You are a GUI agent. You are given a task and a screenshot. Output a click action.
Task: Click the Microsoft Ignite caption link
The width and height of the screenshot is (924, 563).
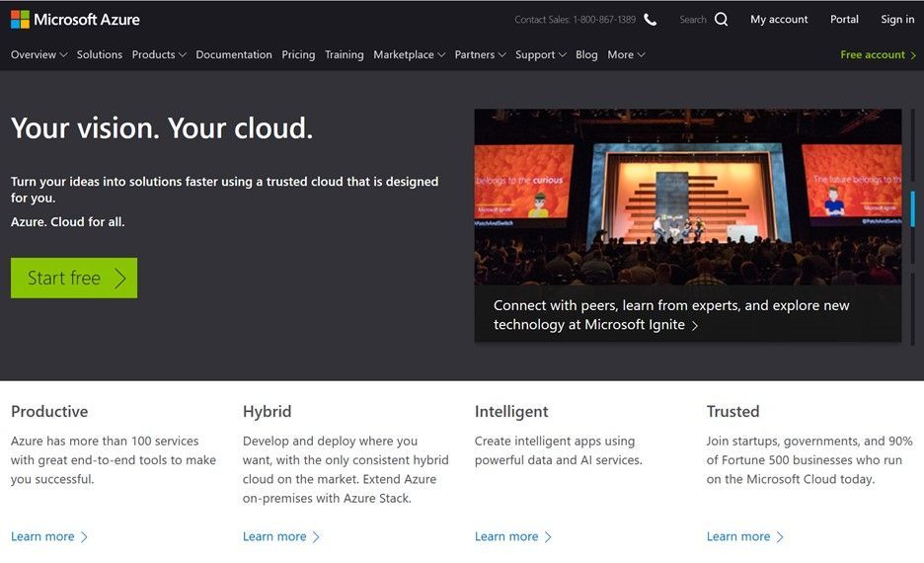(671, 315)
